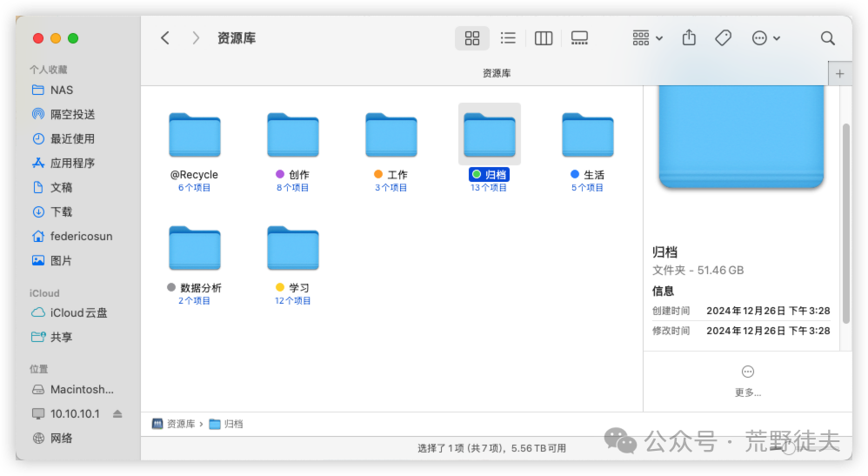The image size is (868, 476).
Task: Click the Search magnifier icon
Action: click(x=827, y=37)
